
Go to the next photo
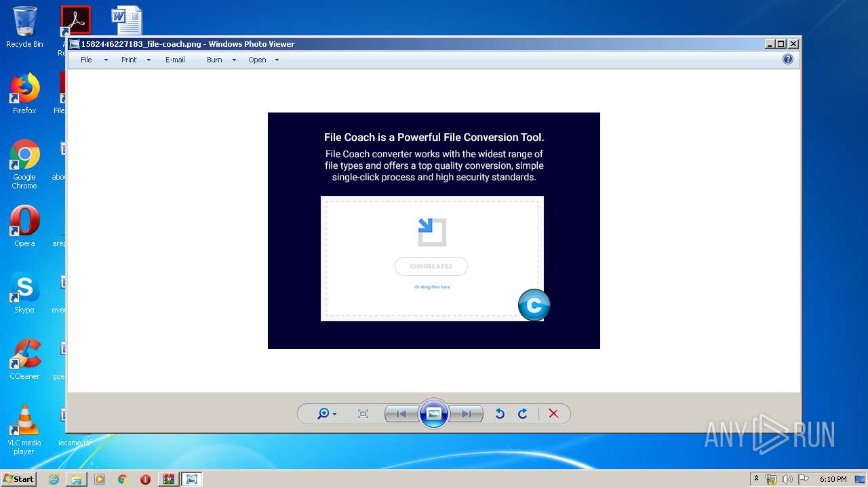tap(467, 413)
